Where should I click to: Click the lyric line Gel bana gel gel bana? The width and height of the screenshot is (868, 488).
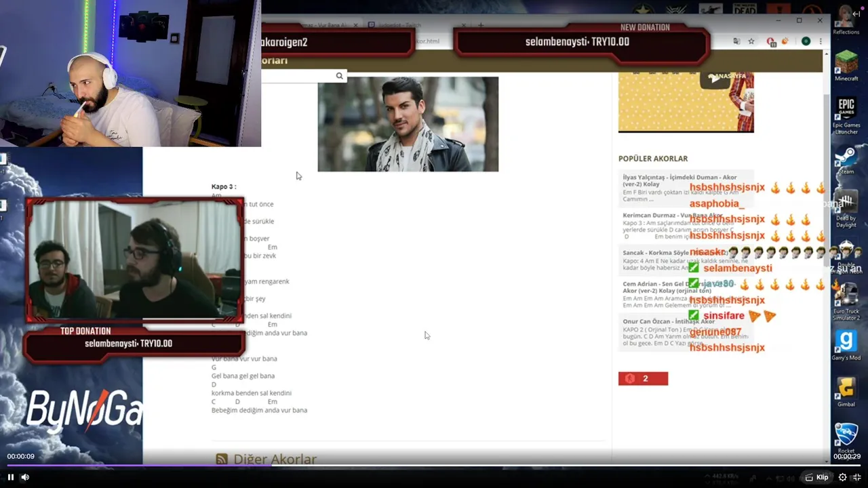tap(243, 376)
